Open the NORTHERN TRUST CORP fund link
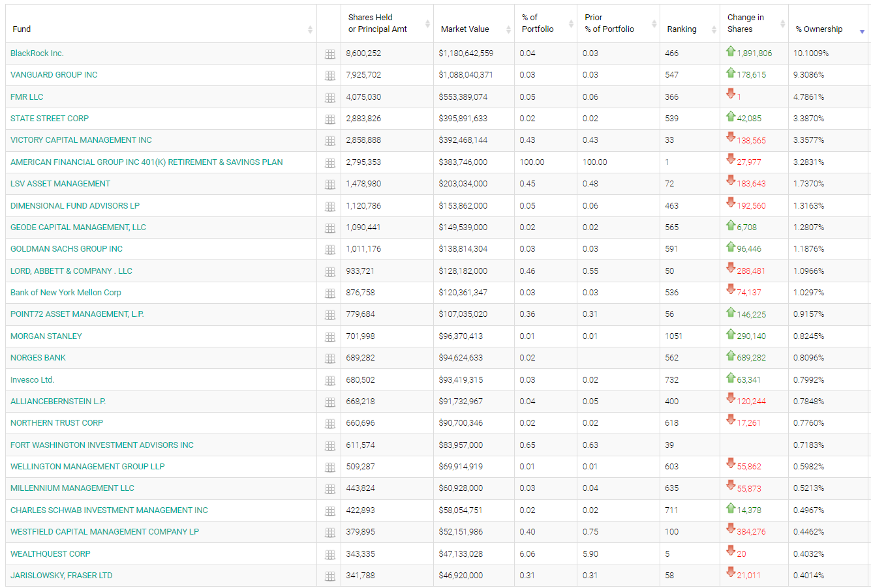 pyautogui.click(x=57, y=423)
